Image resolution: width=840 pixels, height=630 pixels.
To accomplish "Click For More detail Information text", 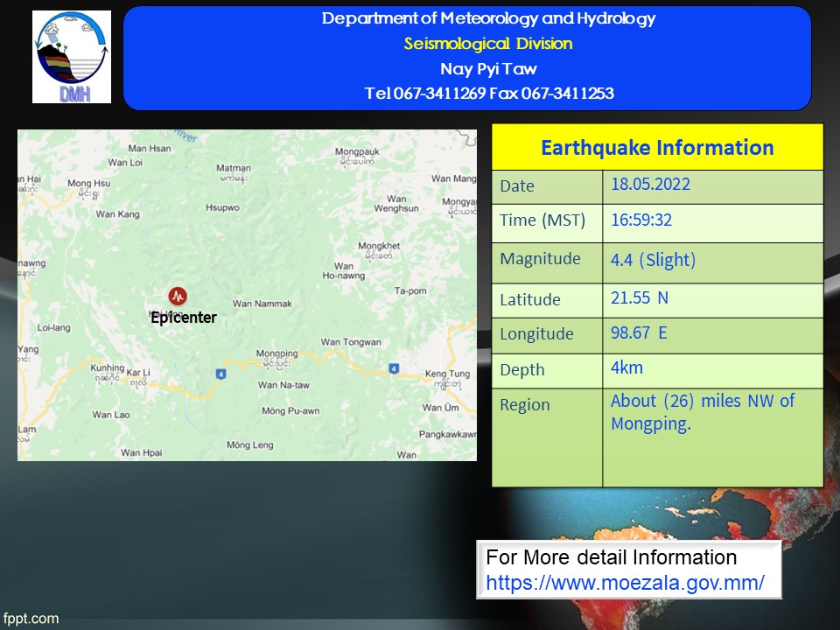I will (612, 557).
